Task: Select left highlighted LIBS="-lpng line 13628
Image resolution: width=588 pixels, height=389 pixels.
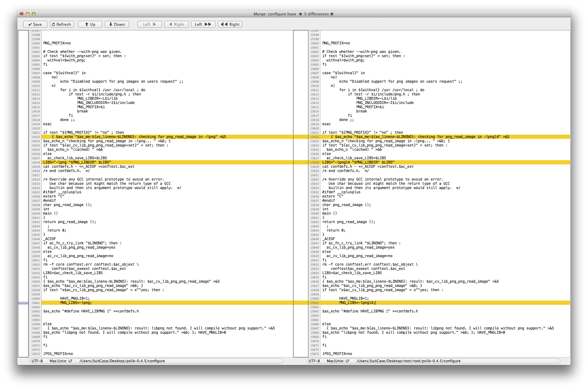Action: click(x=77, y=162)
